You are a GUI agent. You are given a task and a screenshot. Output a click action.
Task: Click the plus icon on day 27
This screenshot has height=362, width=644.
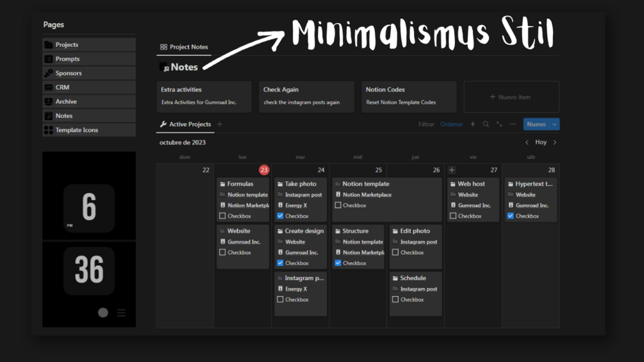(452, 170)
